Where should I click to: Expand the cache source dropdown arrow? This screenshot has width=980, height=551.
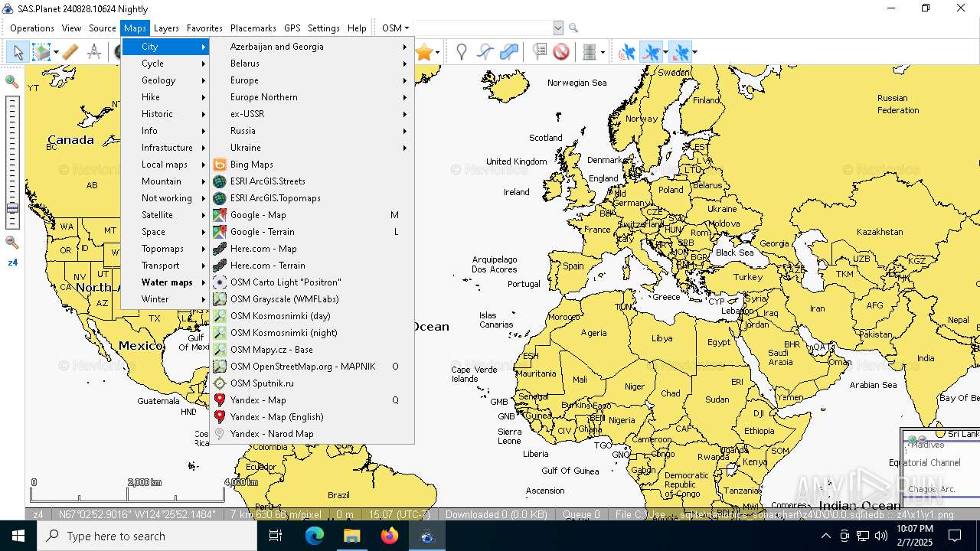(603, 52)
